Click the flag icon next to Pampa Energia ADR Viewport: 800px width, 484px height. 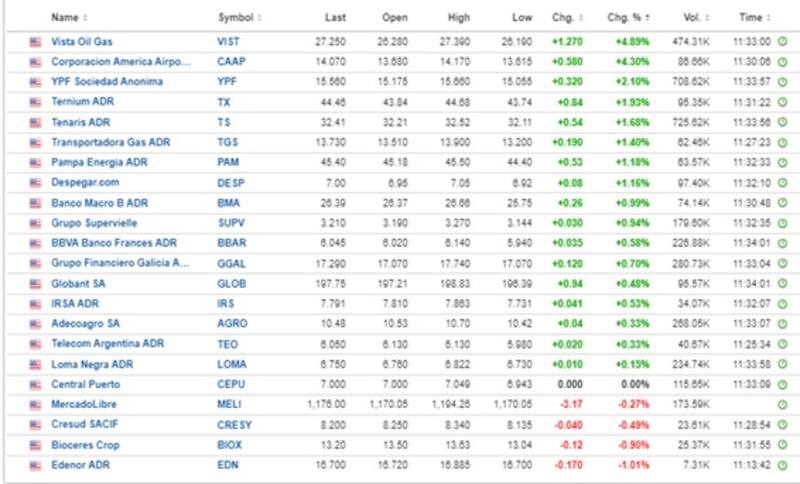coord(36,163)
